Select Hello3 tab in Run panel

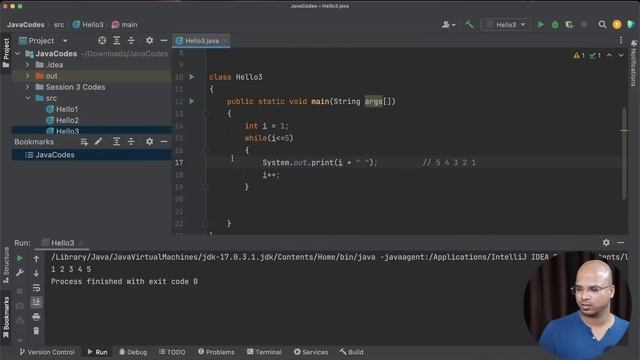(x=61, y=243)
